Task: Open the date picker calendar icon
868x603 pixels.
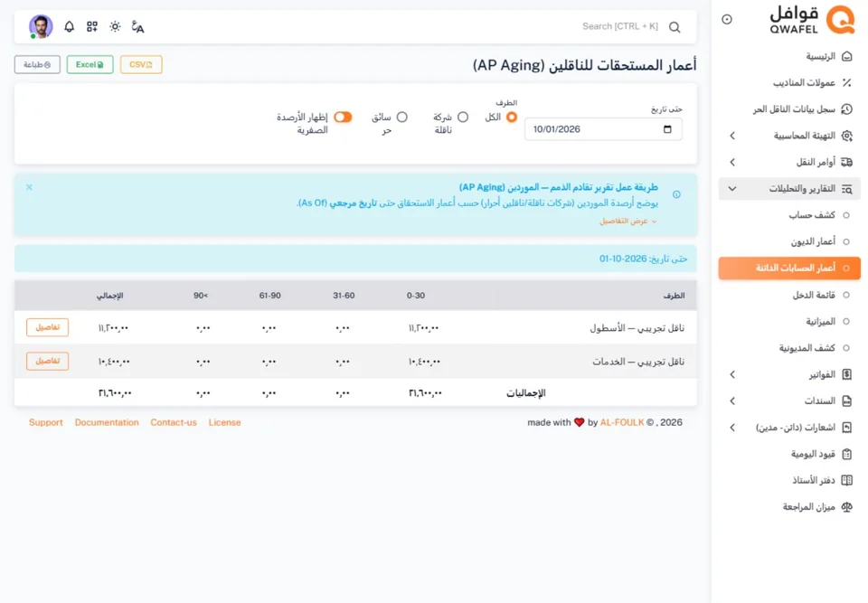Action: (x=667, y=129)
